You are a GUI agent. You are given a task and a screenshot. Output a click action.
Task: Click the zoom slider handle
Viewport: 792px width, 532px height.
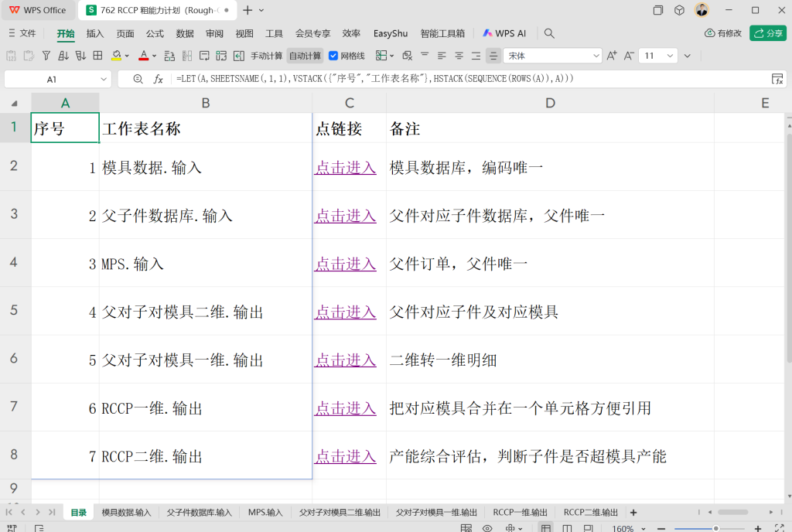(x=715, y=528)
